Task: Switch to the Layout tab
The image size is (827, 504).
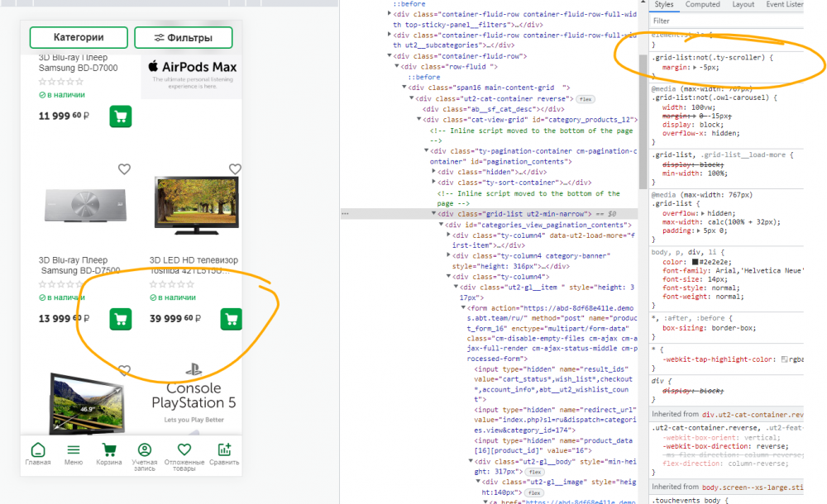Action: [x=743, y=5]
